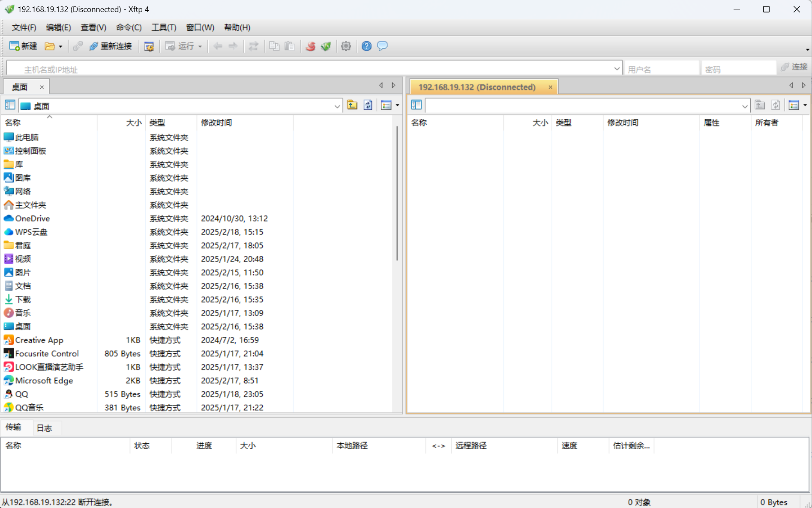Expand the 运行 dropdown arrow
Screen dimensions: 812x508
coord(200,46)
